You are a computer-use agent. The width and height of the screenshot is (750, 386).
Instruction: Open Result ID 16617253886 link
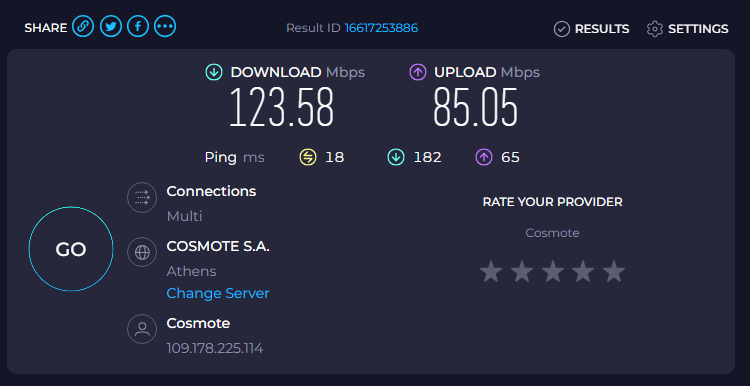click(381, 28)
